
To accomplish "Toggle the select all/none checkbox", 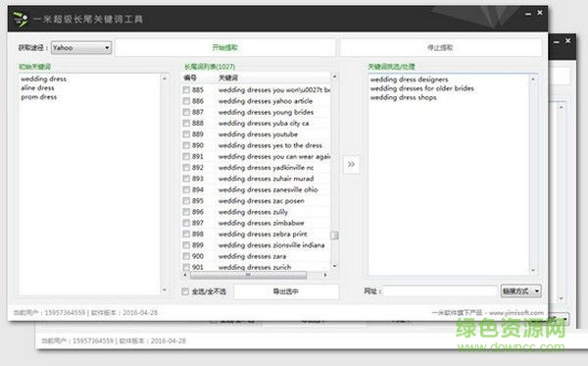I will click(x=185, y=291).
